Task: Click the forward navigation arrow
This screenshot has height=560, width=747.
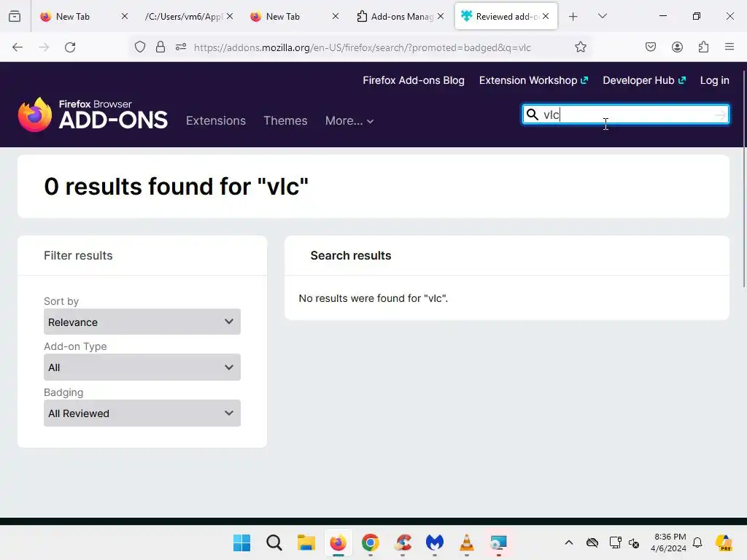Action: (44, 47)
